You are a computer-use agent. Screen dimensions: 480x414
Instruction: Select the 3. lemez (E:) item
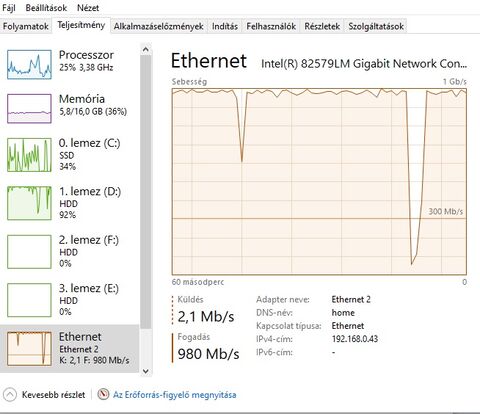[69, 300]
